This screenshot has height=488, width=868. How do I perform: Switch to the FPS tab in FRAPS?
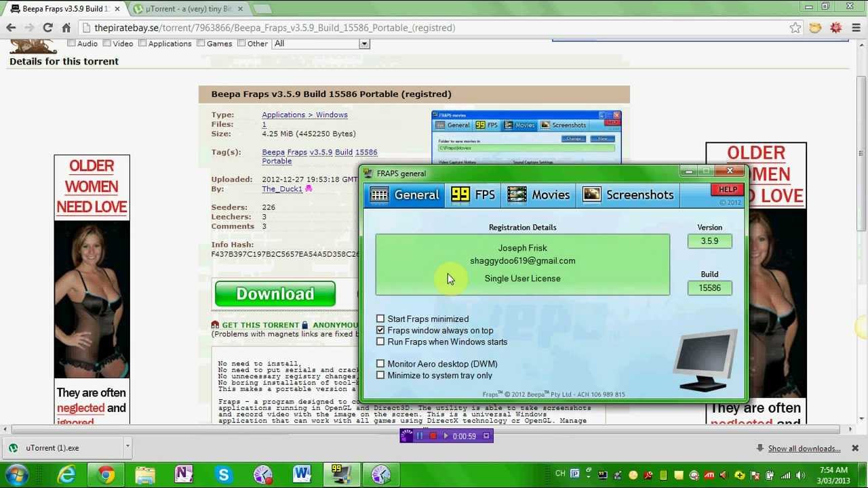tap(473, 195)
